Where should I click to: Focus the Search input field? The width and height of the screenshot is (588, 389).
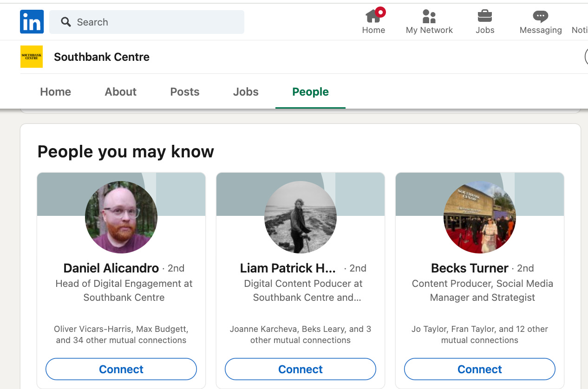147,22
